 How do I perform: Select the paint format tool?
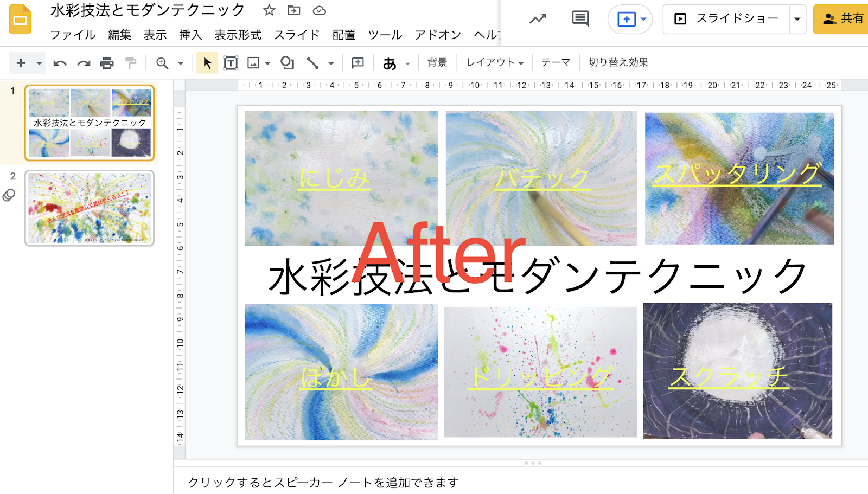131,63
